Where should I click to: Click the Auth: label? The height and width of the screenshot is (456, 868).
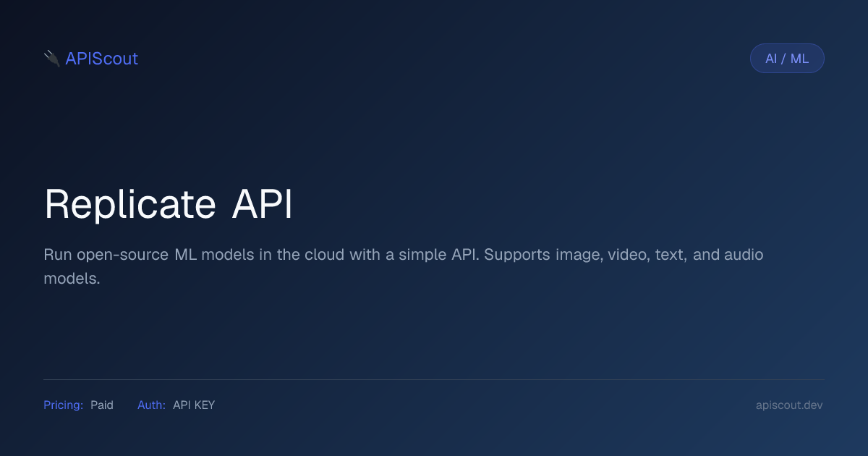[152, 405]
